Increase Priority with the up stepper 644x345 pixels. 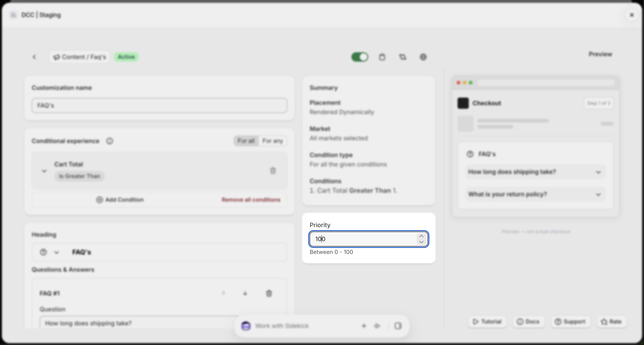(x=421, y=236)
